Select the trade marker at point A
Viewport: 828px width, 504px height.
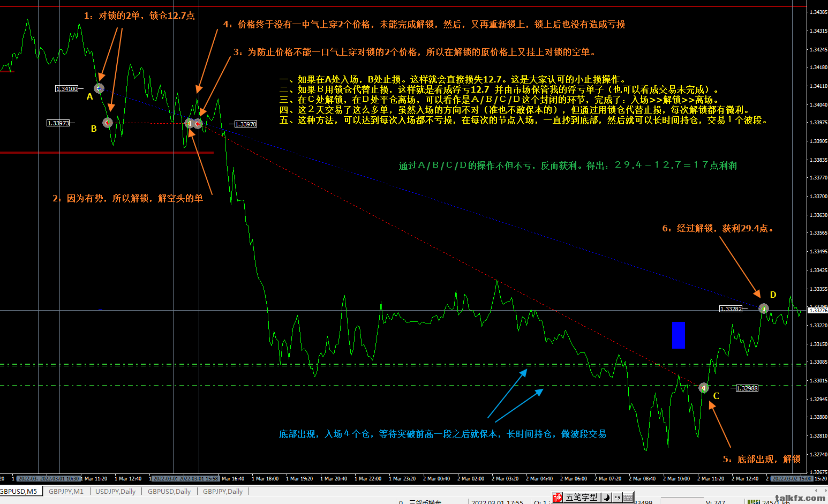tap(99, 88)
